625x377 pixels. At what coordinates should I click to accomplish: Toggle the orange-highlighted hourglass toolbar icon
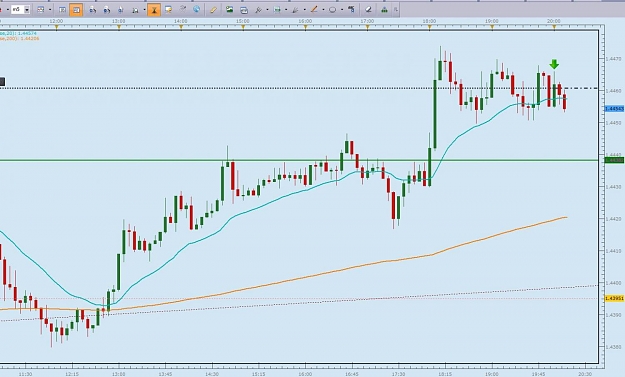[x=154, y=10]
